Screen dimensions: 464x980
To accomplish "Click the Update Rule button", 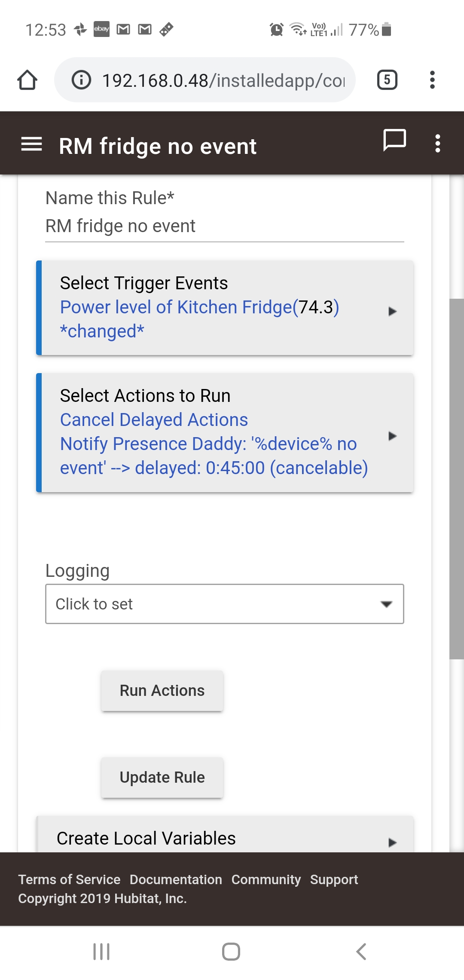I will coord(162,778).
